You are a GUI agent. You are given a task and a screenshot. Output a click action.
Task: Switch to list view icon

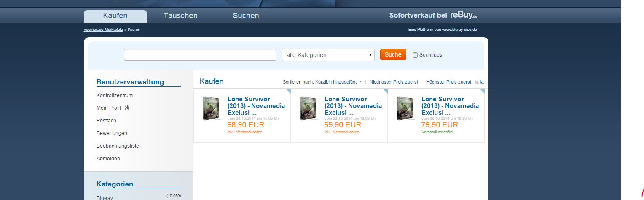pos(477,82)
